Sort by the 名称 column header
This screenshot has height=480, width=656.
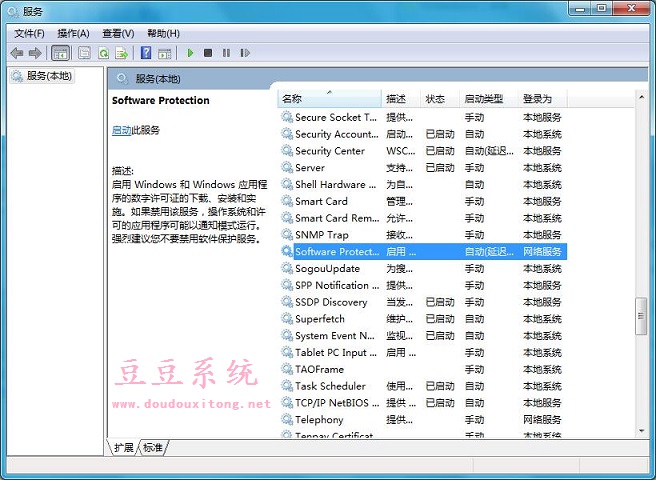292,99
